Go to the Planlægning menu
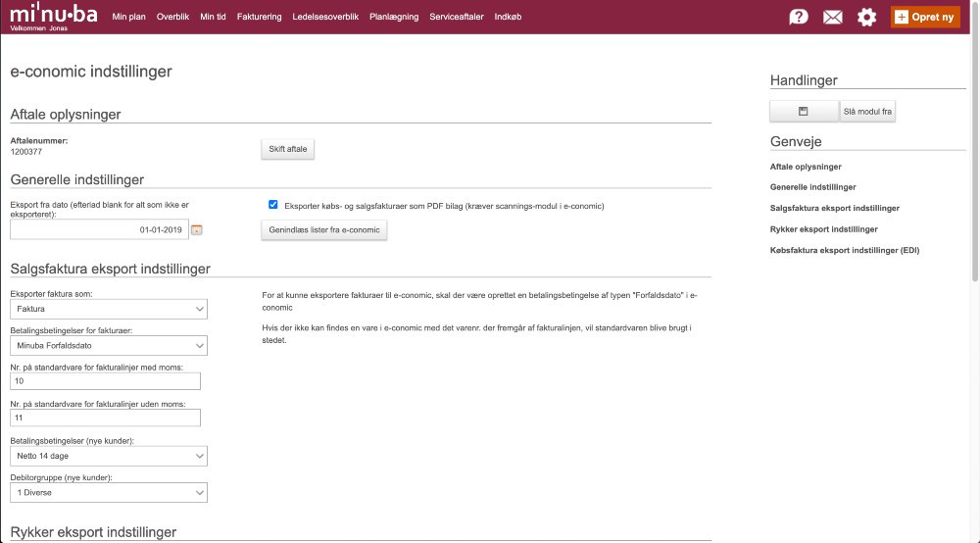The width and height of the screenshot is (980, 543). [394, 17]
